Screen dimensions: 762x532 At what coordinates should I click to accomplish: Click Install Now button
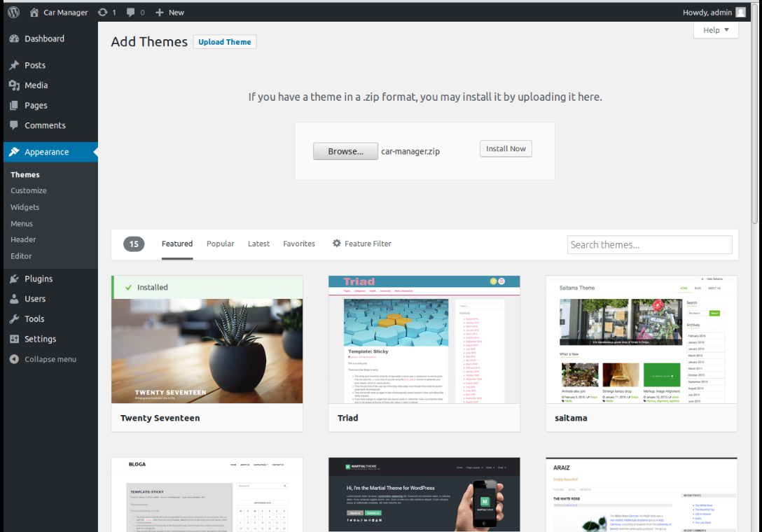506,148
